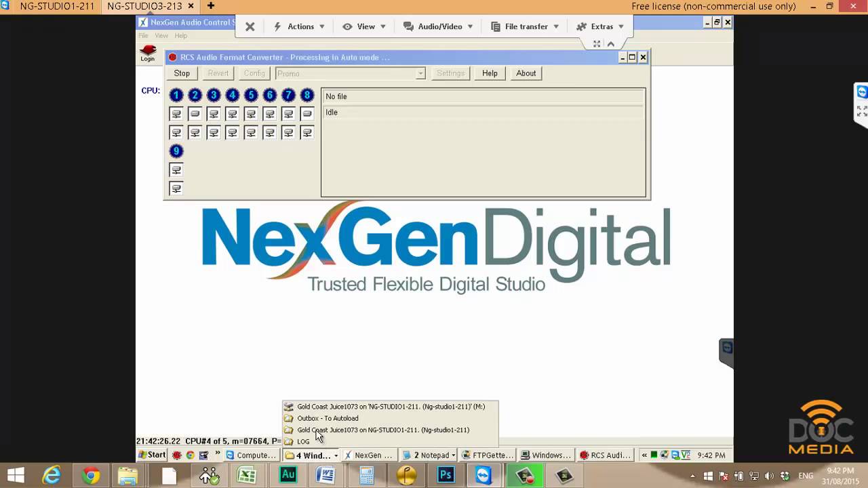This screenshot has height=488, width=868.
Task: Click the ENG language indicator
Action: [806, 476]
